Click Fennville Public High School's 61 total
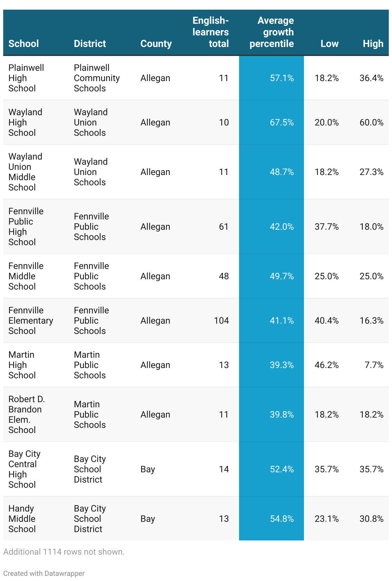Screen dimensions: 392x581 [224, 226]
